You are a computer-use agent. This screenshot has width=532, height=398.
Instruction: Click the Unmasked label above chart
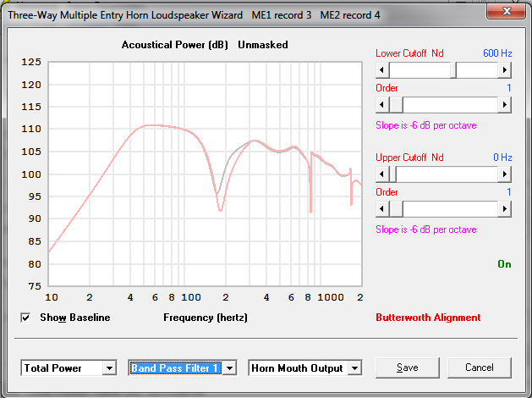click(x=262, y=45)
